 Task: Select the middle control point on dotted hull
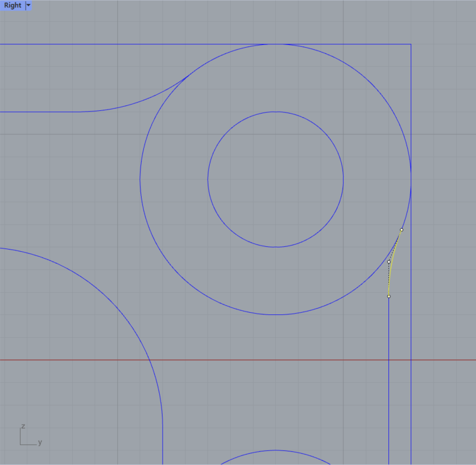(x=388, y=261)
